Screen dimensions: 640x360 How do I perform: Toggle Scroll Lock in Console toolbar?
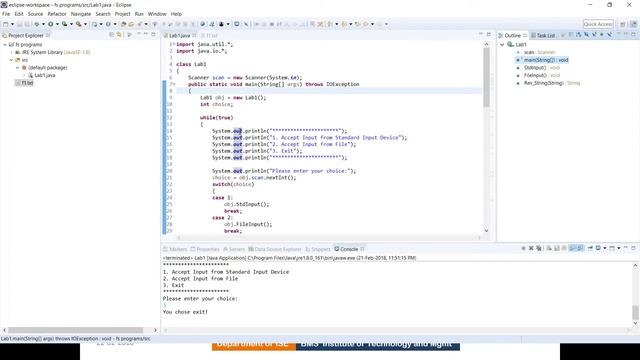(x=557, y=248)
